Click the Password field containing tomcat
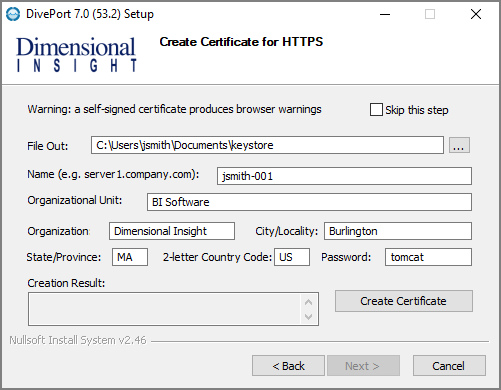Viewport: 501px width, 390px height. coord(428,257)
